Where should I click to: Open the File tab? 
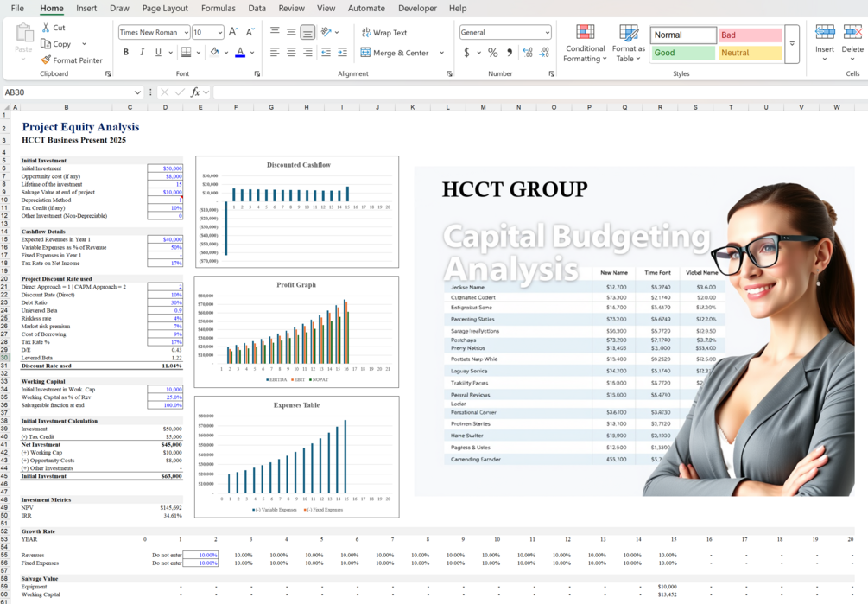click(x=17, y=9)
